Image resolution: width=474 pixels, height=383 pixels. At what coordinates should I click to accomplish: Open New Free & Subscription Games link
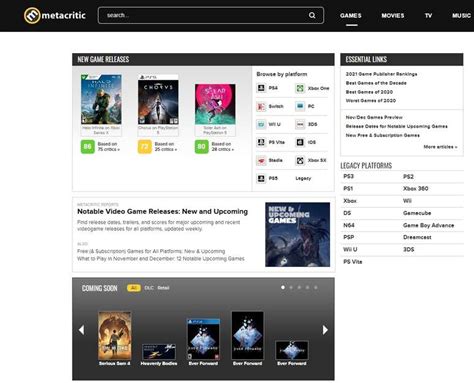[383, 135]
